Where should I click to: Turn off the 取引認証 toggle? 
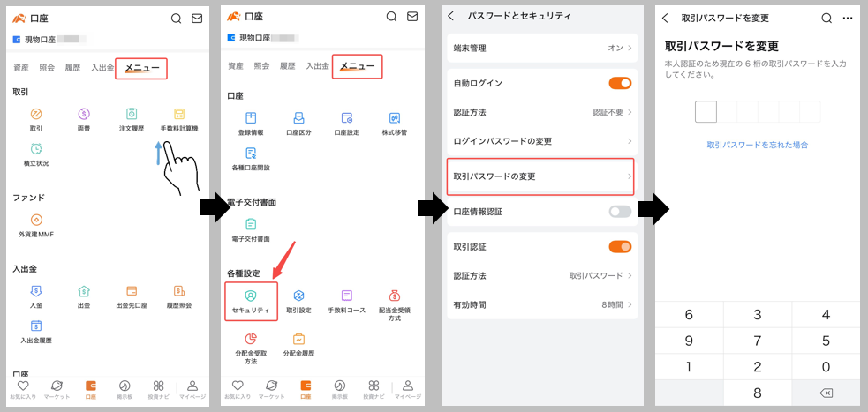coord(620,247)
